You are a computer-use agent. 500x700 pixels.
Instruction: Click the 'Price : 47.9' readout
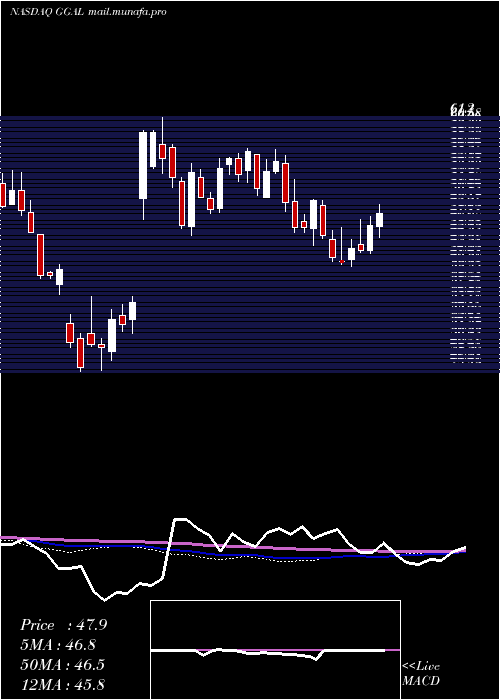[63, 625]
